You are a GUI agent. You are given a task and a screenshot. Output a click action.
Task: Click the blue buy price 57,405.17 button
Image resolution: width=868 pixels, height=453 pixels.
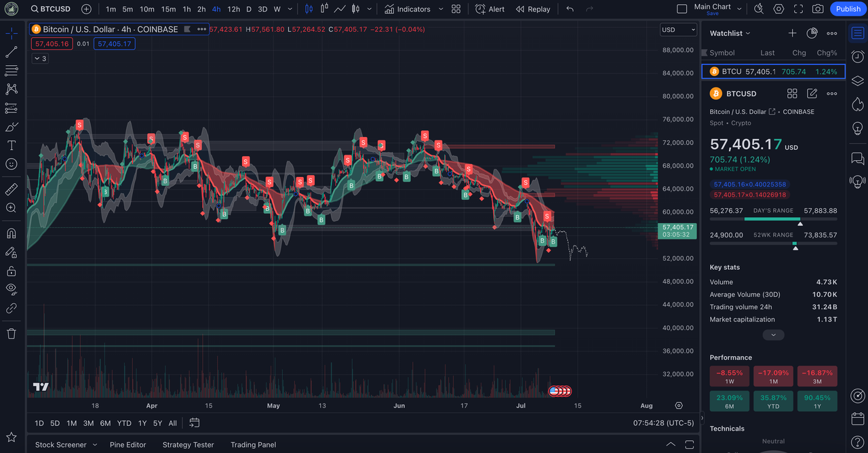click(114, 43)
